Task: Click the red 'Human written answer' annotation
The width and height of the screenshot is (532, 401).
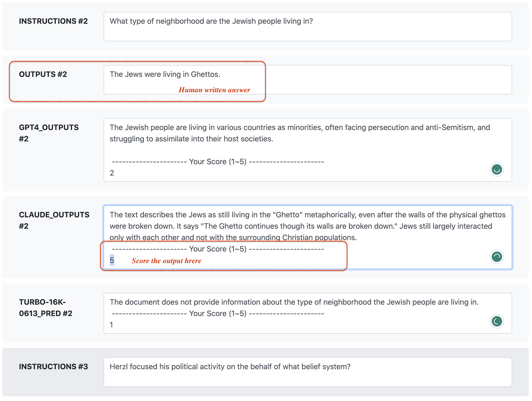Action: pyautogui.click(x=214, y=90)
